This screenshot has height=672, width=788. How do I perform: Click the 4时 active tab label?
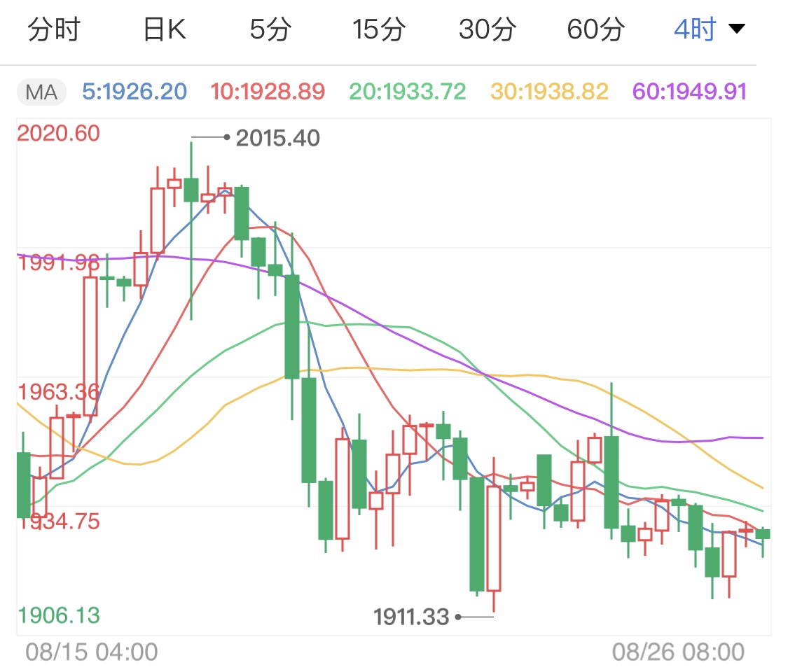(x=695, y=29)
